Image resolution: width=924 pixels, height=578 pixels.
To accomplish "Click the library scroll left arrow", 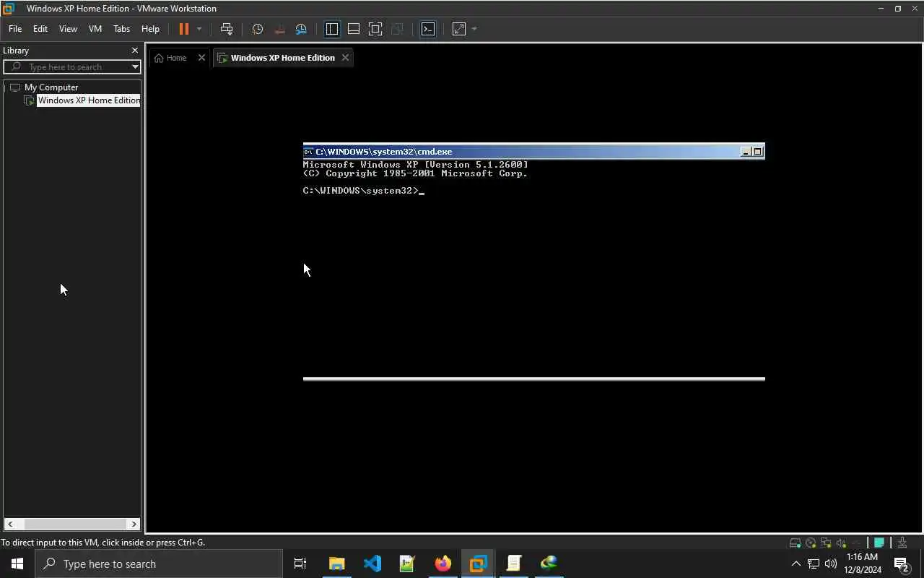I will click(10, 524).
